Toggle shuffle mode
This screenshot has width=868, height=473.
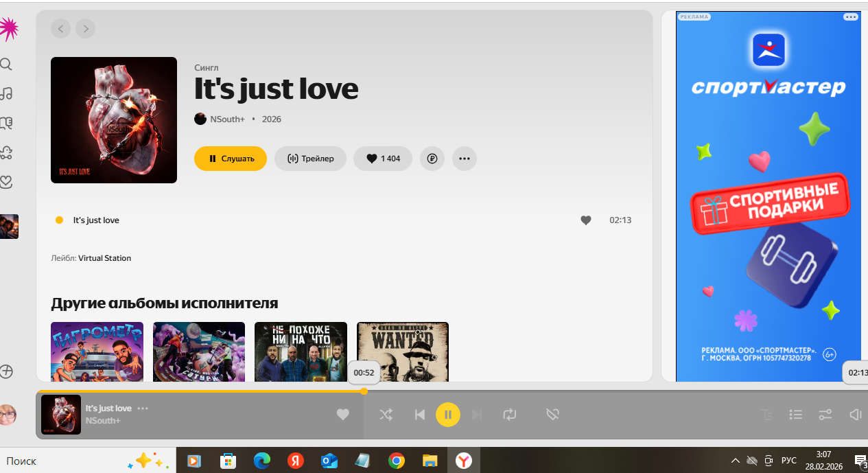point(386,414)
